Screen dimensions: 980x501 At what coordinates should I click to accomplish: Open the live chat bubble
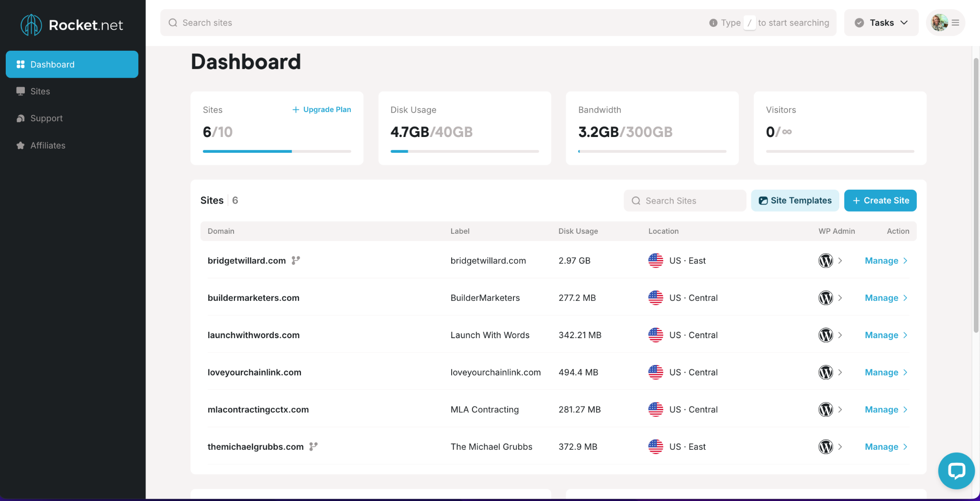(956, 471)
